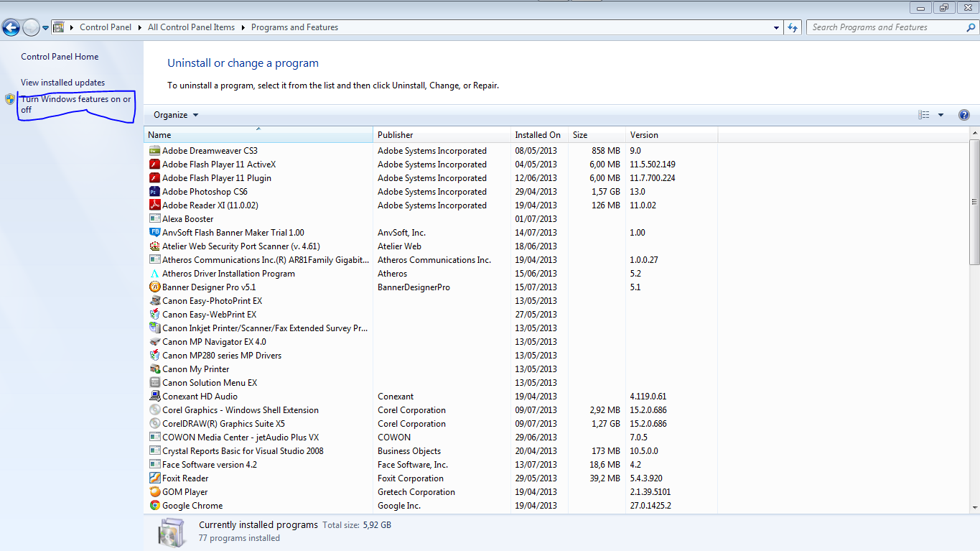Click the version cell 4.119.0.61
Image resolution: width=980 pixels, height=551 pixels.
[x=648, y=397]
